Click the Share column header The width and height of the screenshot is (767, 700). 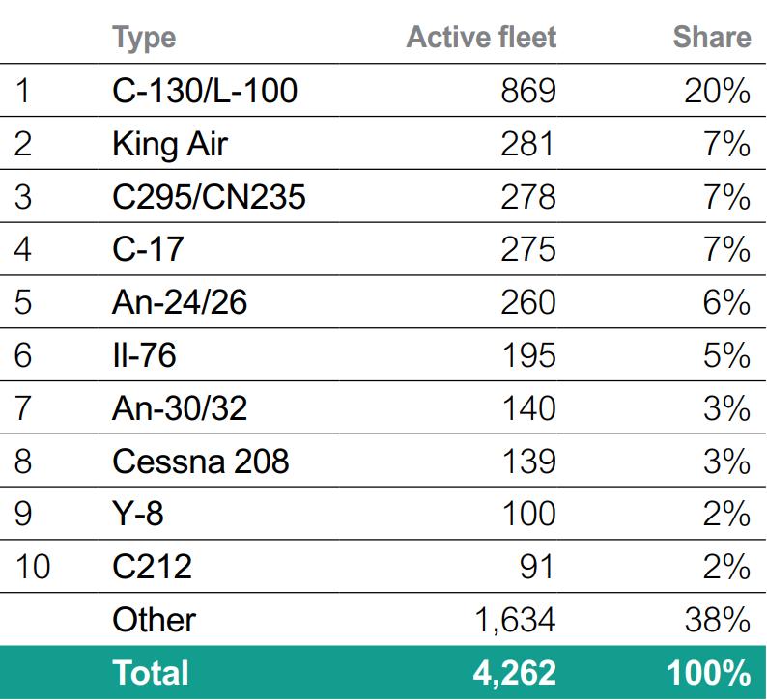711,38
